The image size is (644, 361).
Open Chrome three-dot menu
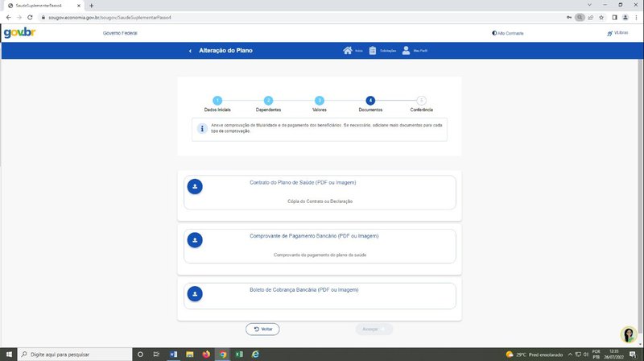click(636, 17)
